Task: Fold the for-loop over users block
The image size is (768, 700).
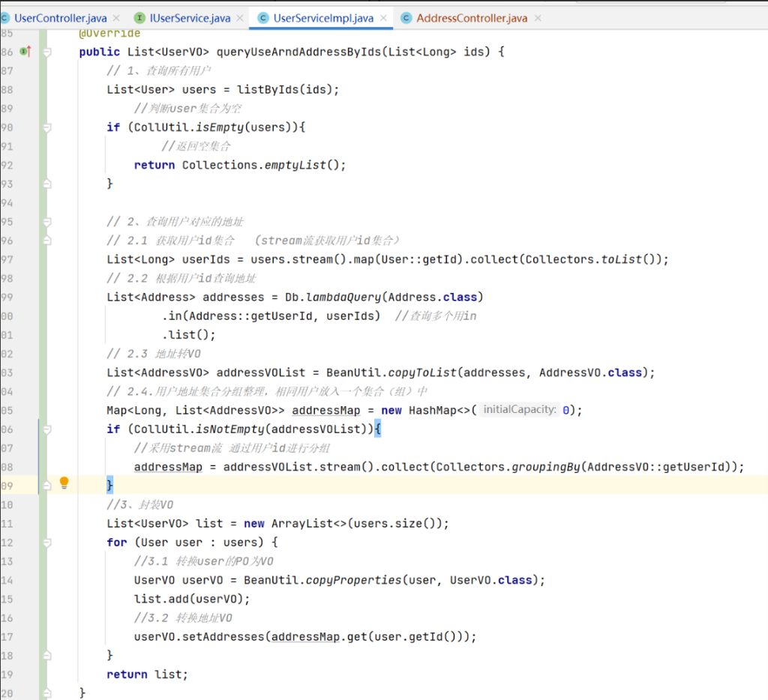Action: [x=46, y=542]
